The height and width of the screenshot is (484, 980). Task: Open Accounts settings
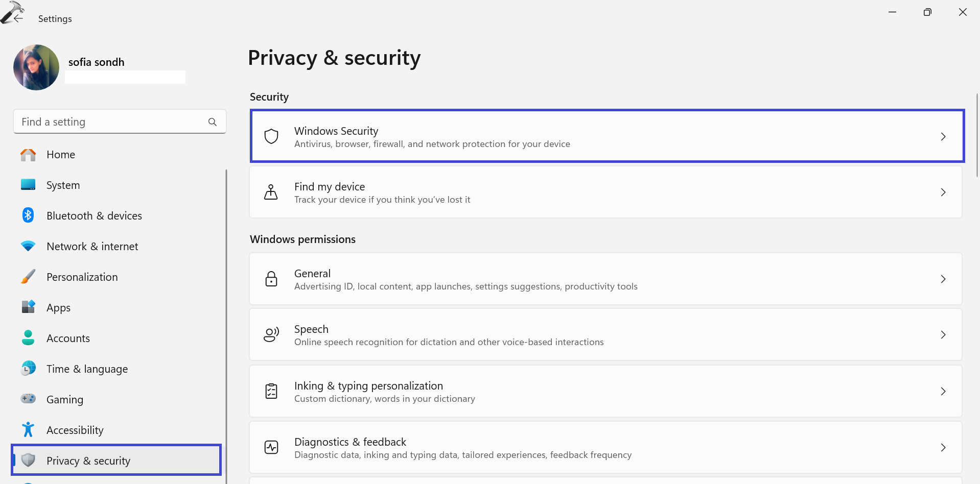[x=68, y=337]
